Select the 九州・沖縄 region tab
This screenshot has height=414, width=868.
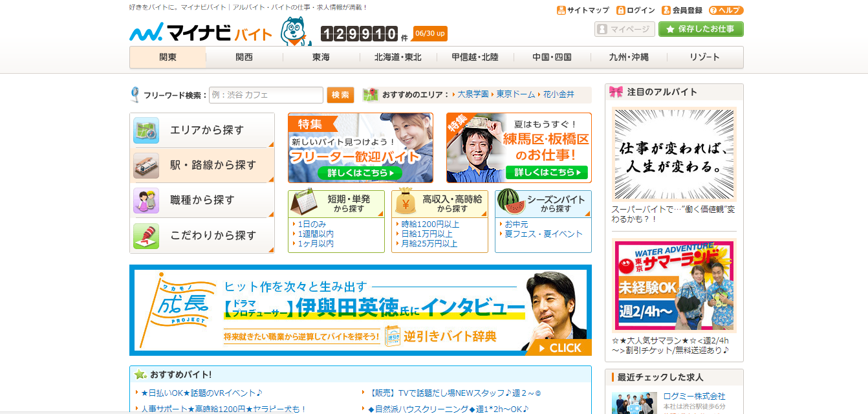point(628,57)
